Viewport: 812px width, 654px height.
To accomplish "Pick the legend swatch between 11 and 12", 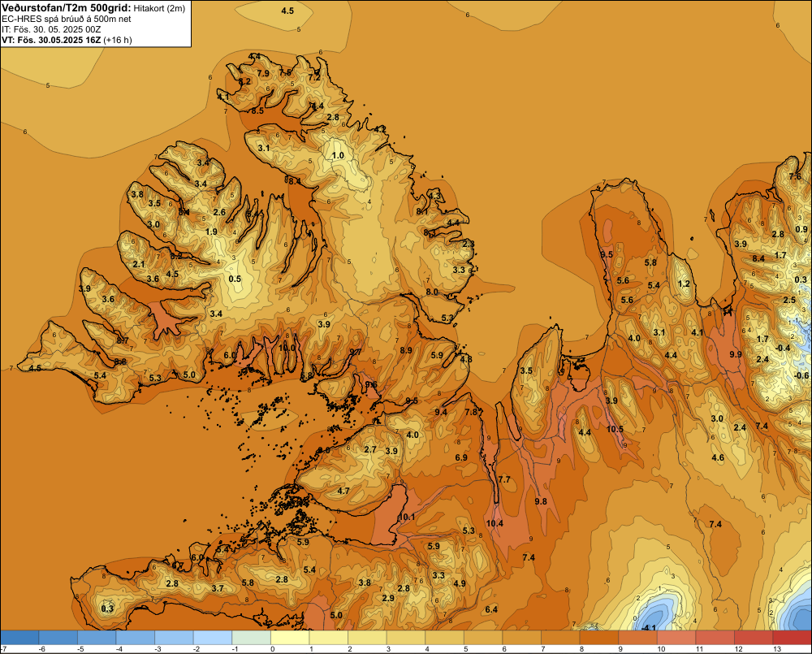I will coord(715,638).
